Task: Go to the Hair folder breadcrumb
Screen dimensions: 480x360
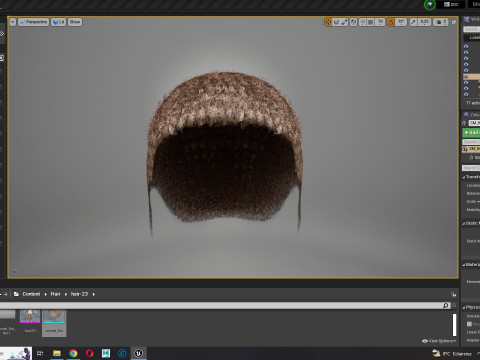Action: pyautogui.click(x=55, y=294)
